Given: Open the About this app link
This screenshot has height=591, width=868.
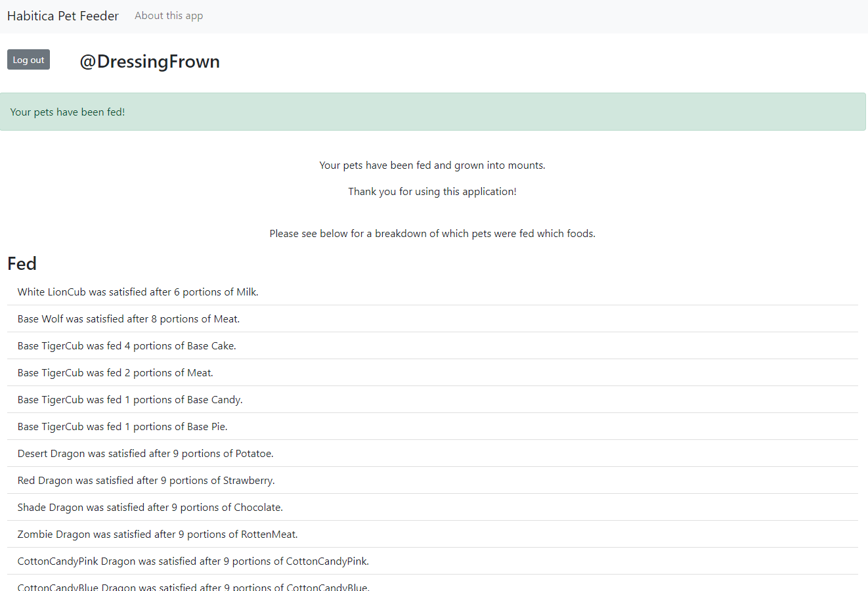Looking at the screenshot, I should point(169,16).
